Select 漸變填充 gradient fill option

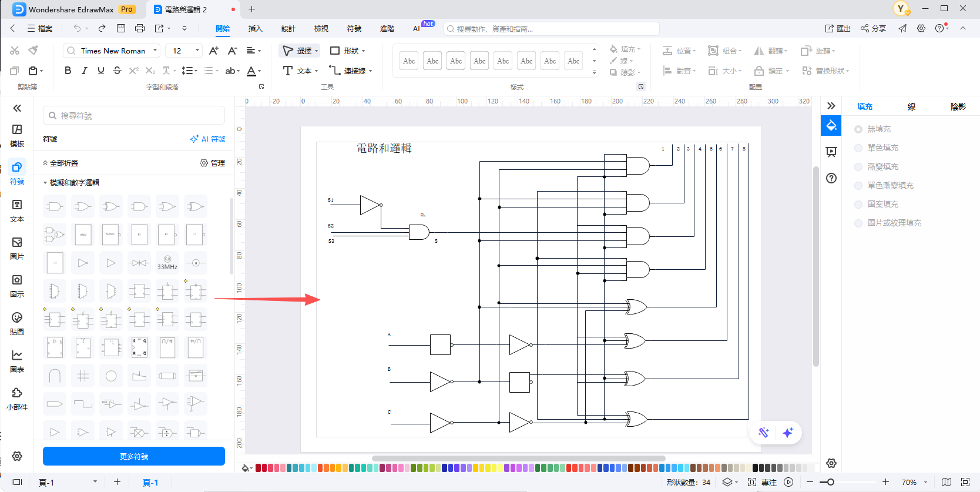(859, 166)
